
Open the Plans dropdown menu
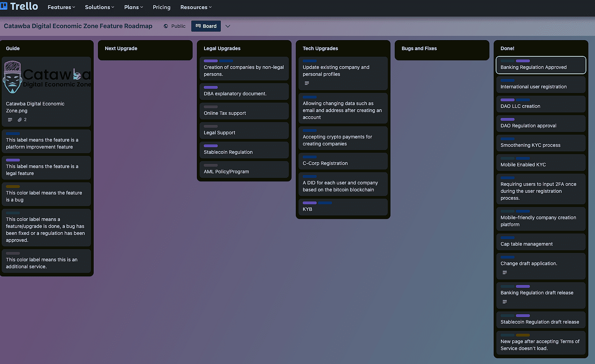click(x=133, y=7)
